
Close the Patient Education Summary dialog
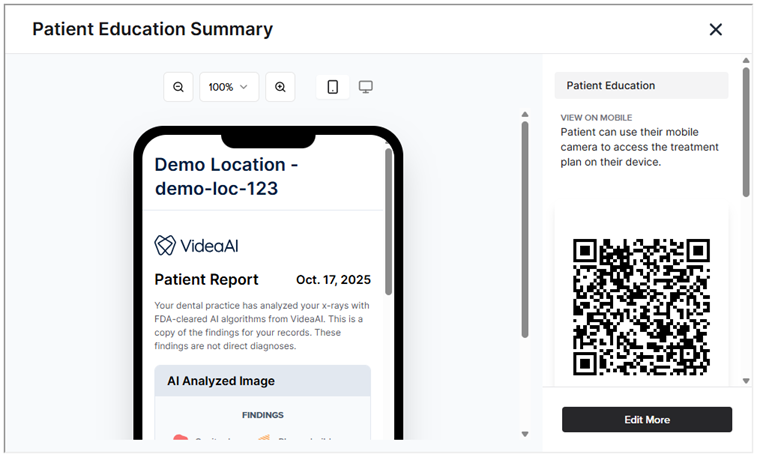pos(715,29)
